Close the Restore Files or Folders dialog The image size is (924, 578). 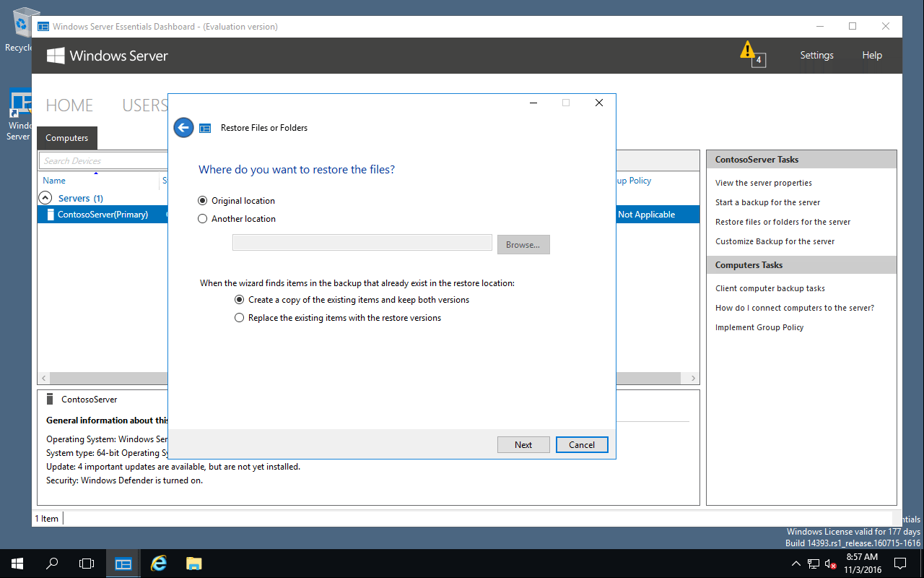point(598,103)
